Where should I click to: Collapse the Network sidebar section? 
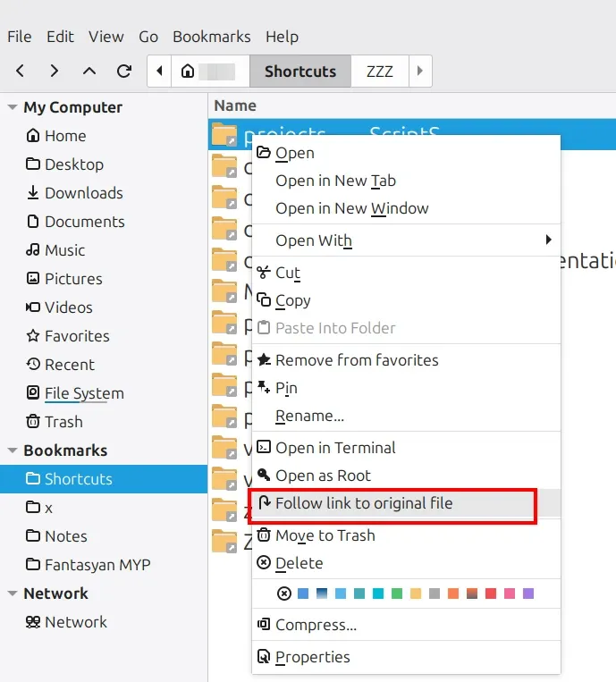[x=13, y=594]
